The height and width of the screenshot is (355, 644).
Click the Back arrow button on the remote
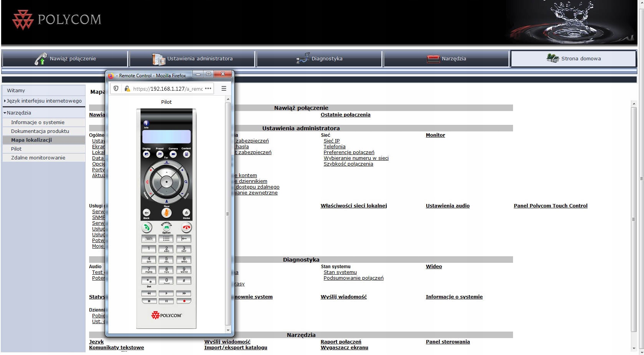click(x=146, y=212)
